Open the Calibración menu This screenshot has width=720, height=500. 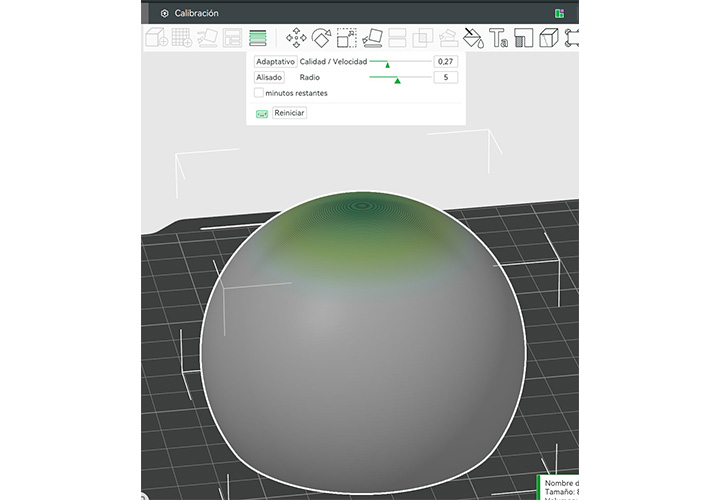point(196,13)
